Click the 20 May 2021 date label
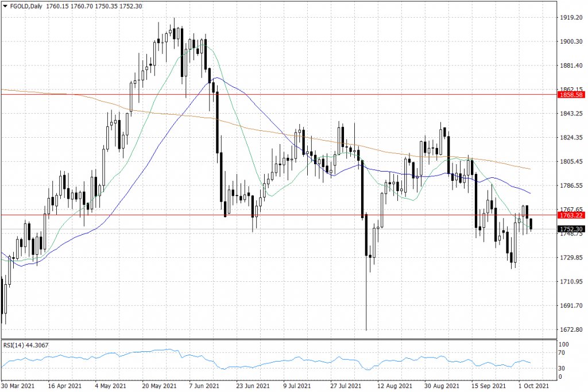 pos(159,386)
